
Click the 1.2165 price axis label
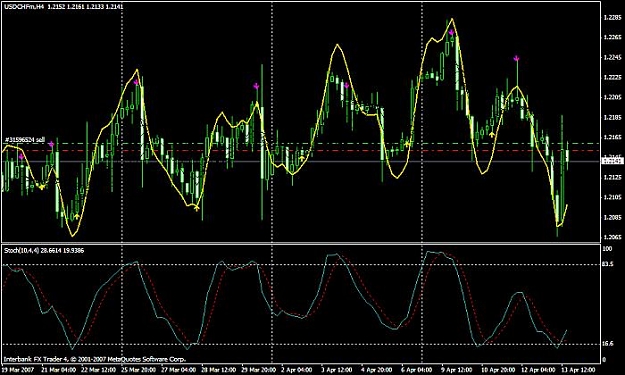612,137
